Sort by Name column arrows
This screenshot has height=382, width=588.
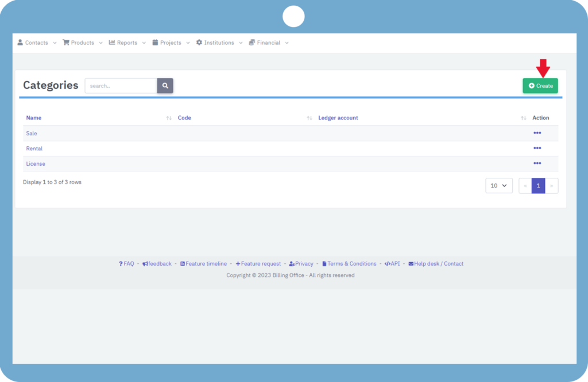(x=169, y=118)
